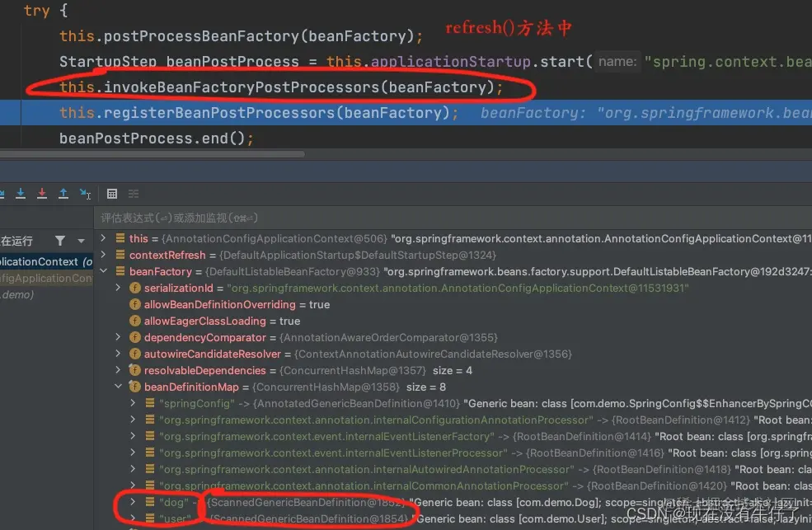The height and width of the screenshot is (530, 812).
Task: Click the "springConfig" key text
Action: 197,404
